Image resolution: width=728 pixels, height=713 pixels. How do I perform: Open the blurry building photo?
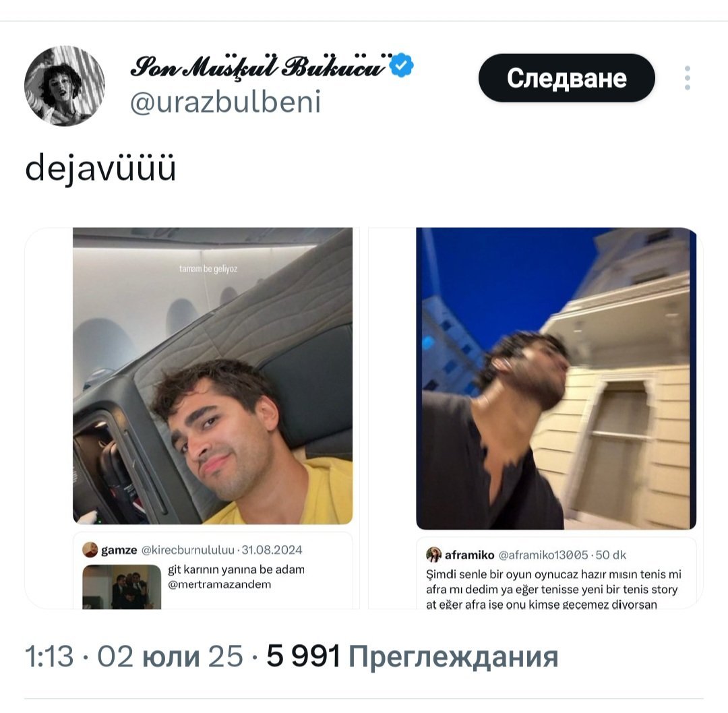click(x=556, y=378)
